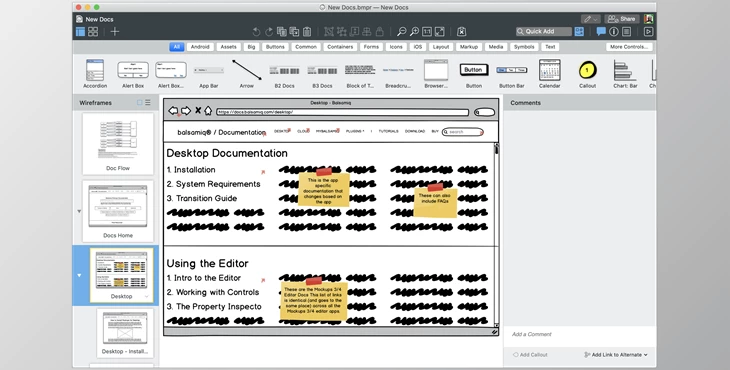
Task: Click the Zoom to Fit icon
Action: (439, 32)
